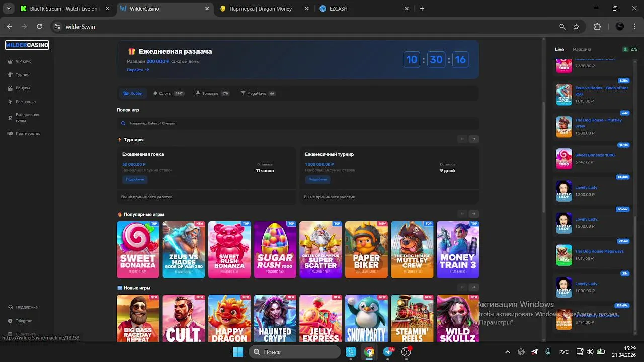Viewport: 644px width, 362px height.
Task: Open Реф. гонка in the sidebar
Action: coord(22,102)
